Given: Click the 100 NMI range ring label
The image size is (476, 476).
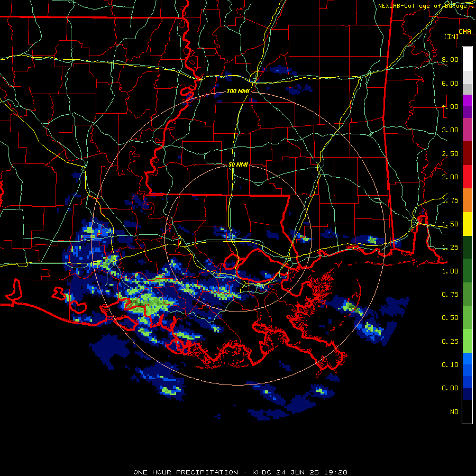Looking at the screenshot, I should pyautogui.click(x=237, y=91).
